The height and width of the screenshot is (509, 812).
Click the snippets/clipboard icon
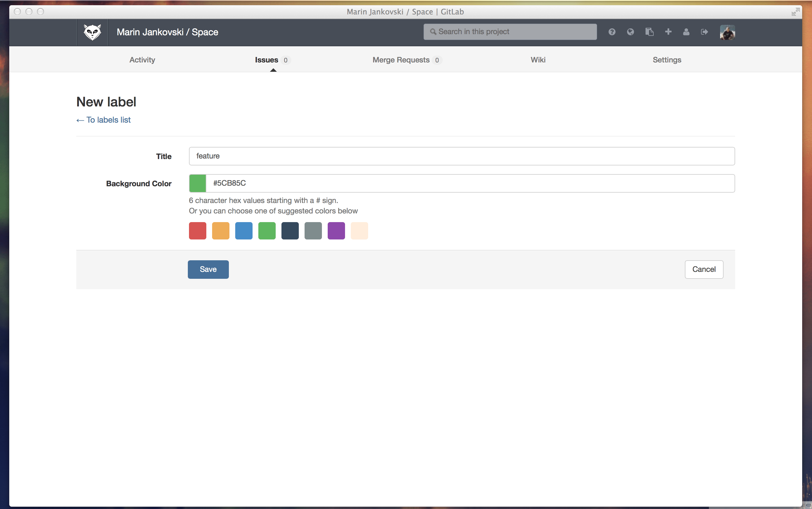point(649,32)
